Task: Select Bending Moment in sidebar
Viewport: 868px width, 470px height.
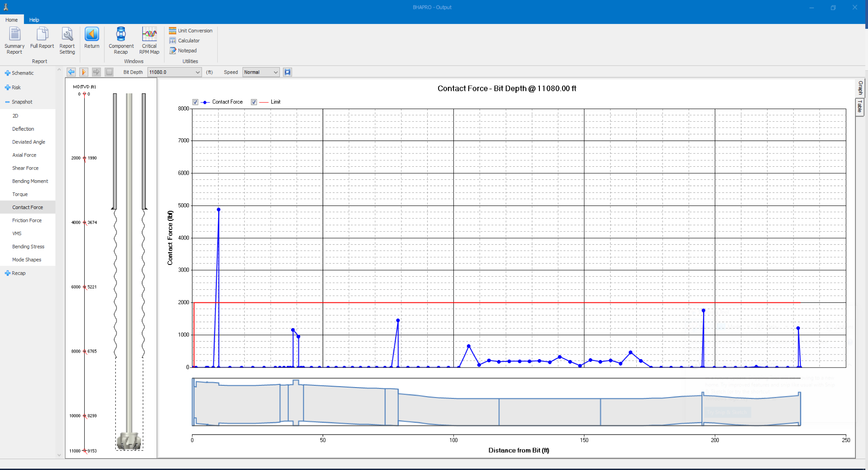Action: [x=30, y=181]
